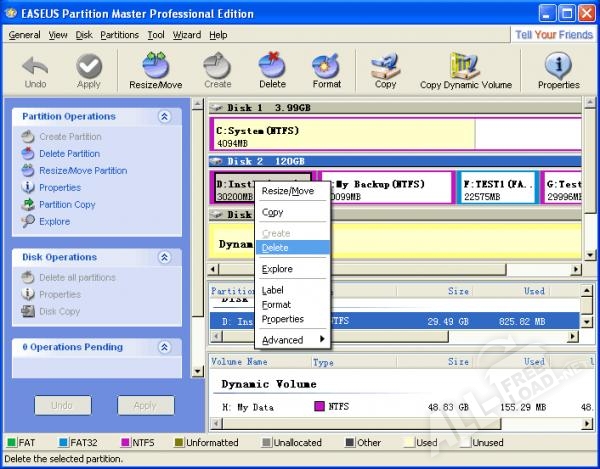Viewport: 600px width, 469px height.
Task: Click the Copy toolbar icon
Action: tap(385, 70)
